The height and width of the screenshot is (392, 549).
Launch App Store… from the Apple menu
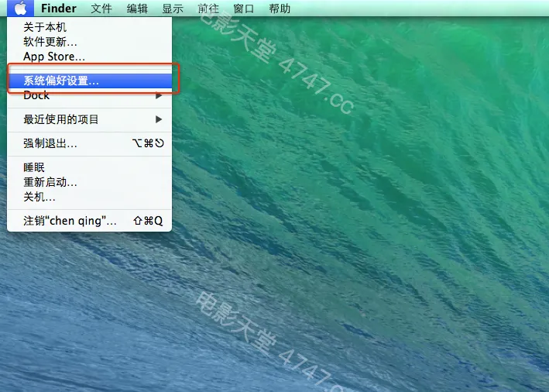tap(54, 57)
